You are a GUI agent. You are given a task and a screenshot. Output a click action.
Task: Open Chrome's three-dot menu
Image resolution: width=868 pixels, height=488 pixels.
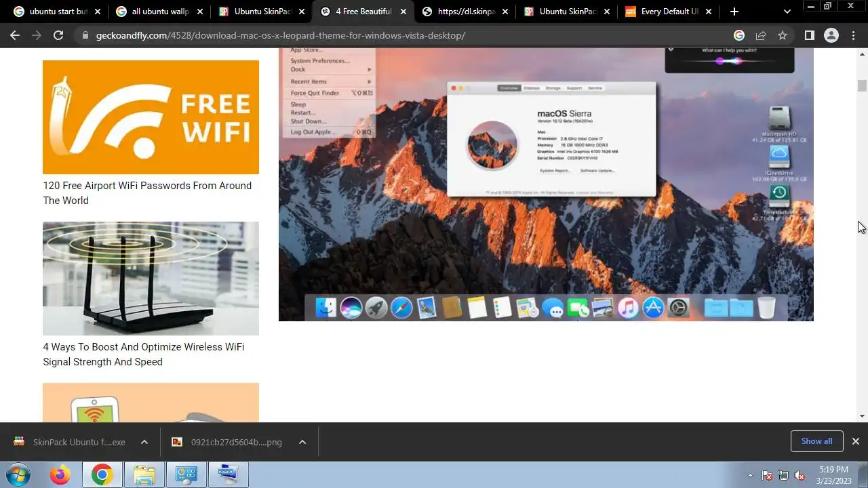[854, 35]
